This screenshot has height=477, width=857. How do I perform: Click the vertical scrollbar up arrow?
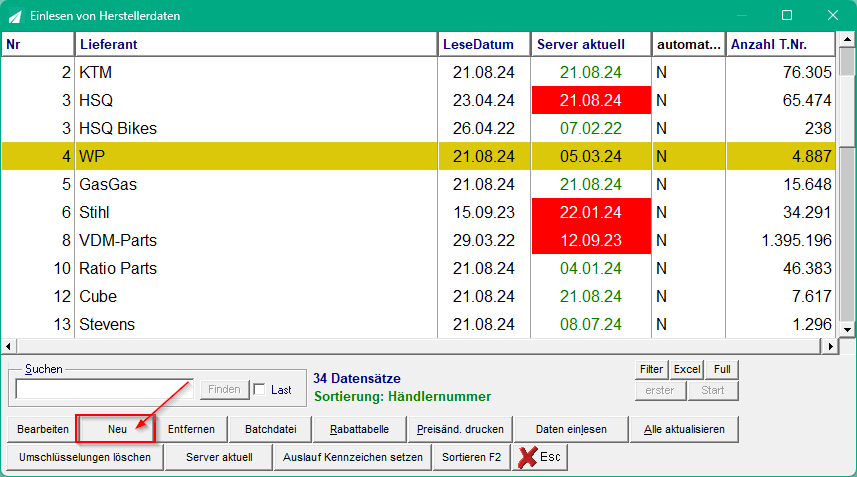[847, 39]
